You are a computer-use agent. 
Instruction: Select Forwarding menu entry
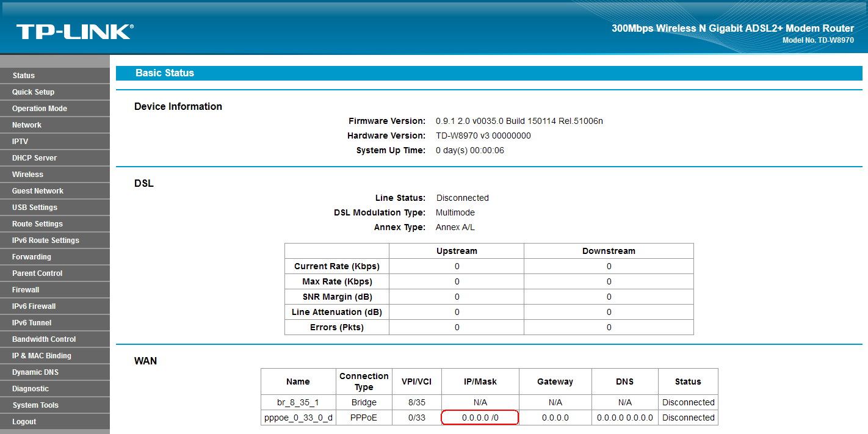tap(55, 257)
